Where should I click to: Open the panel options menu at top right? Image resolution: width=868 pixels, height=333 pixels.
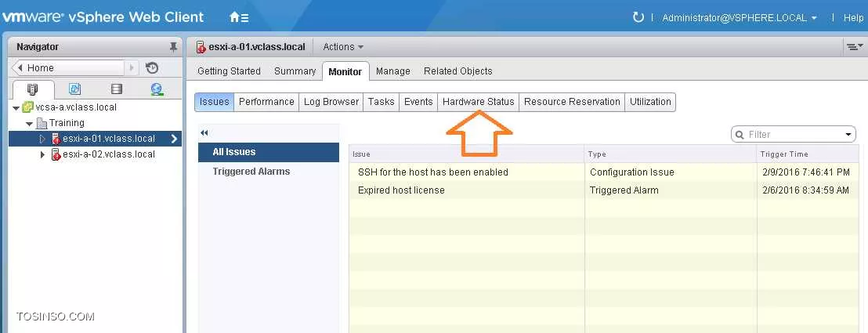click(855, 47)
